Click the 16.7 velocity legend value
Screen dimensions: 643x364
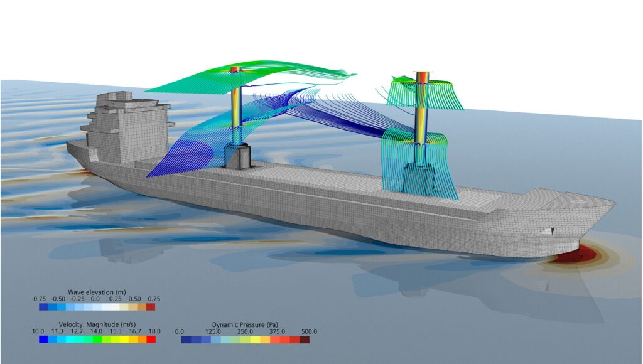tap(135, 331)
